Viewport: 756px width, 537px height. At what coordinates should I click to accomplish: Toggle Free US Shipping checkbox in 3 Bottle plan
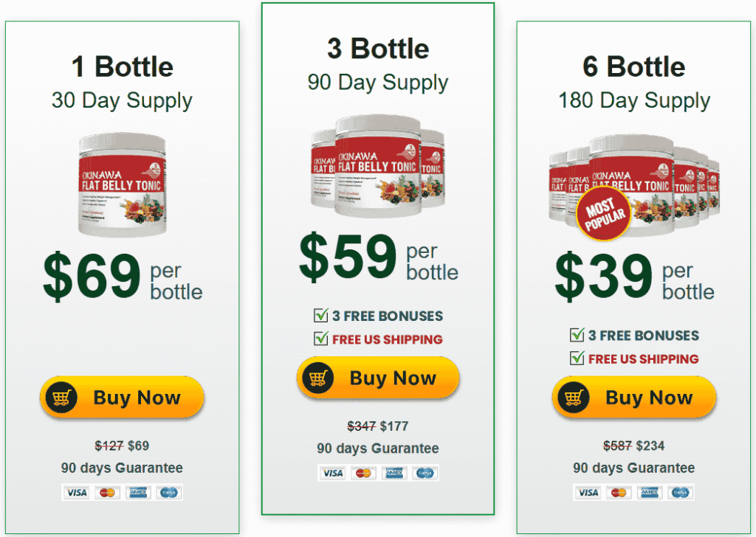tap(321, 339)
